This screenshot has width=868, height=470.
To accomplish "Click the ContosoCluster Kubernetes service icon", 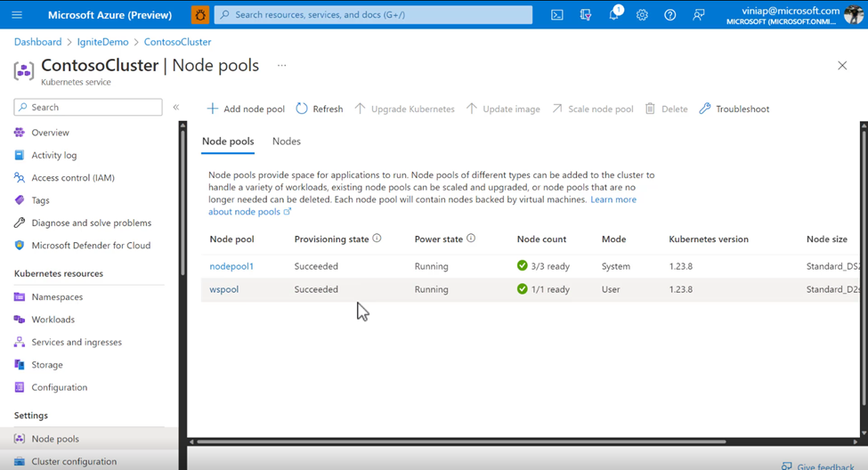I will 24,71.
